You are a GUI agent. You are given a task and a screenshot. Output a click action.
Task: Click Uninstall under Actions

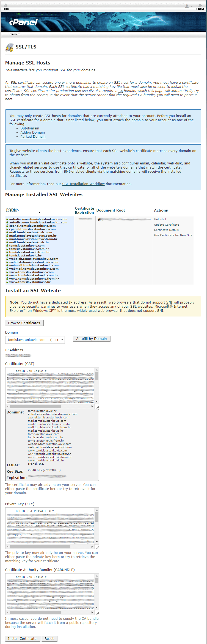[160, 220]
